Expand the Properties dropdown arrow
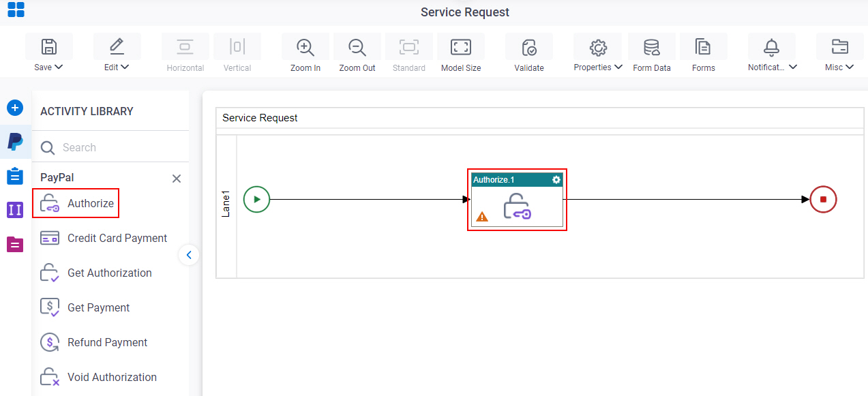868x396 pixels. (x=618, y=67)
